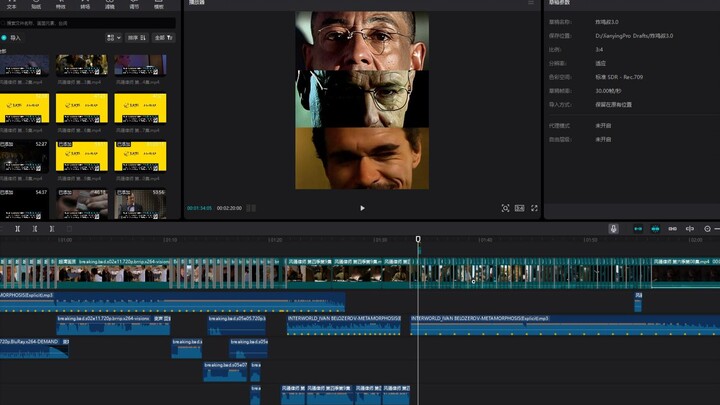Click the delete-left trim icon

(x=35, y=228)
